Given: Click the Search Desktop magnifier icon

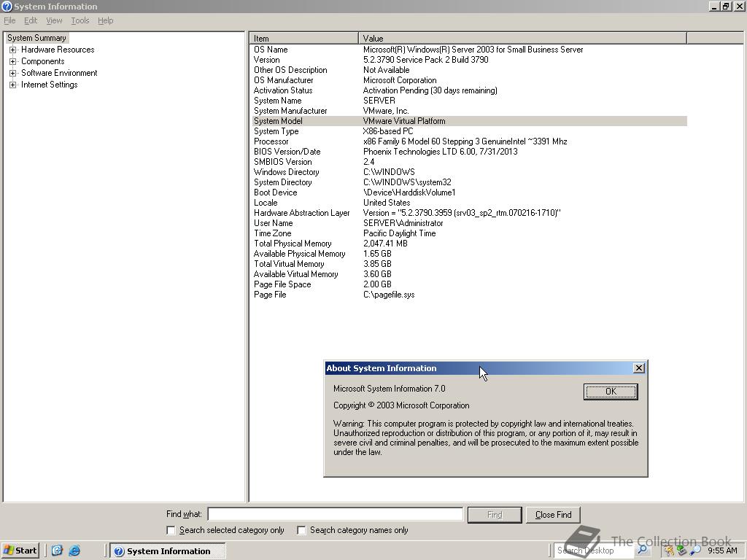Looking at the screenshot, I should (642, 551).
